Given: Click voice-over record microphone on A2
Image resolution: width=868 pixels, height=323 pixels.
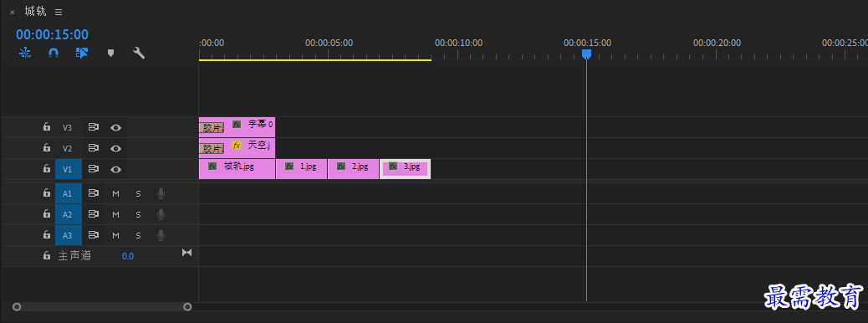Looking at the screenshot, I should tap(161, 214).
